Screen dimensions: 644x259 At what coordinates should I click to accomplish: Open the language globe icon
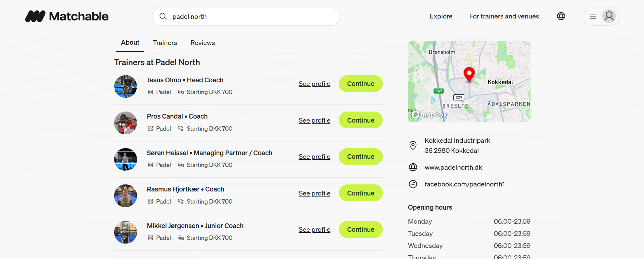coord(561,16)
